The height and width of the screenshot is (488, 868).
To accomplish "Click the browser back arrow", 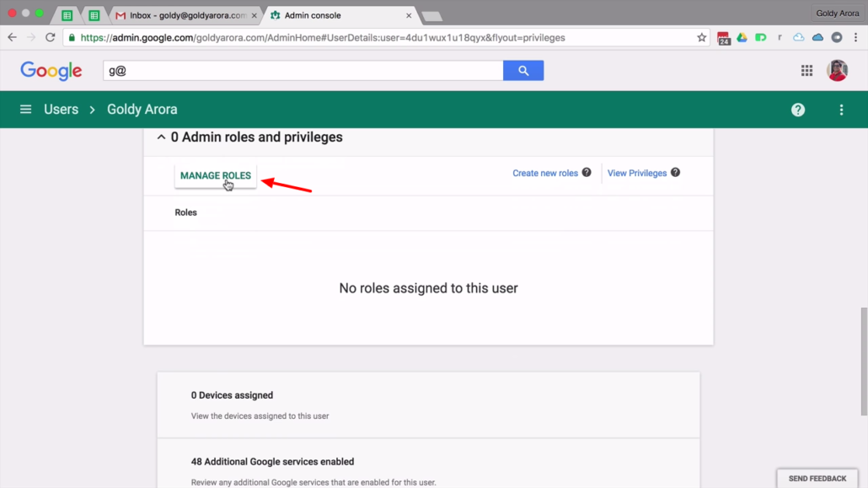I will [x=12, y=38].
